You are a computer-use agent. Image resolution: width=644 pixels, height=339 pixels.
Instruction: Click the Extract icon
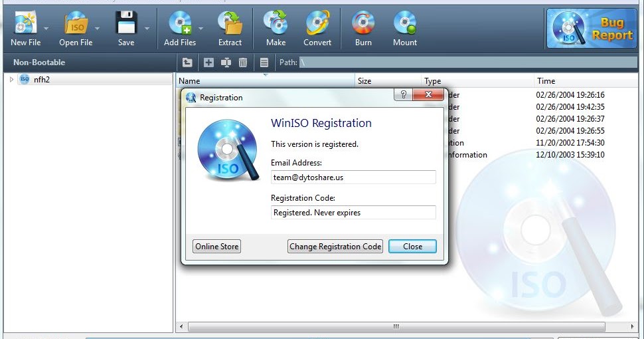(x=230, y=23)
